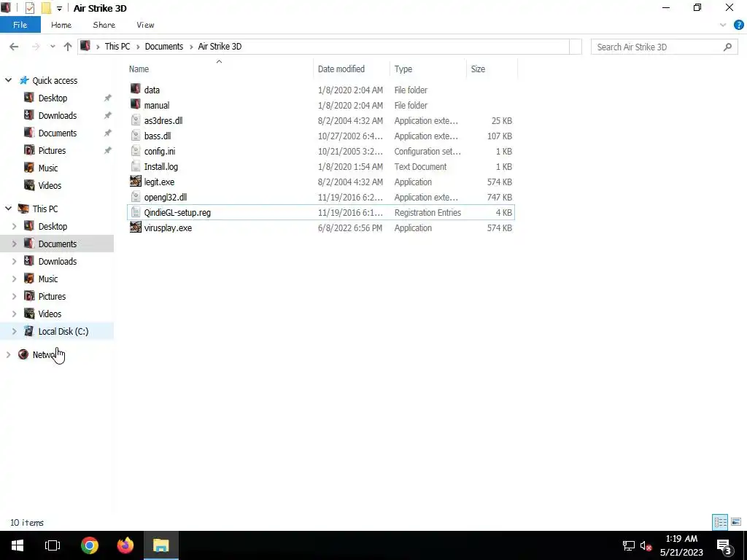Click the New folder quick access icon

point(46,8)
